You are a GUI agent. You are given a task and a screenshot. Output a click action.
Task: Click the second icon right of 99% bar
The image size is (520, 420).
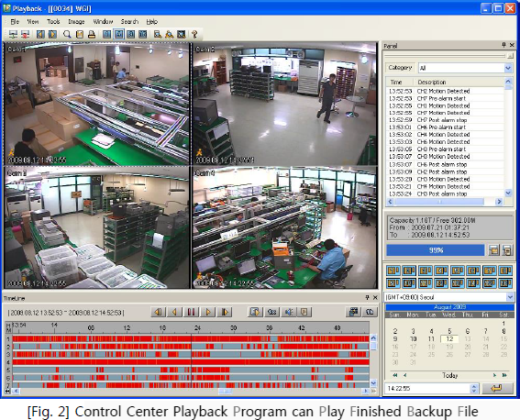click(x=507, y=250)
